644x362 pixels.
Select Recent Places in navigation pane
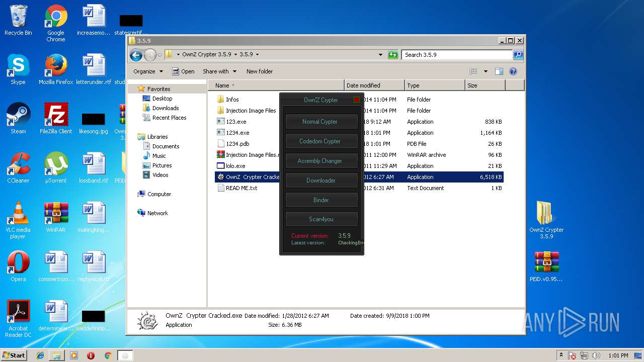[x=169, y=118]
